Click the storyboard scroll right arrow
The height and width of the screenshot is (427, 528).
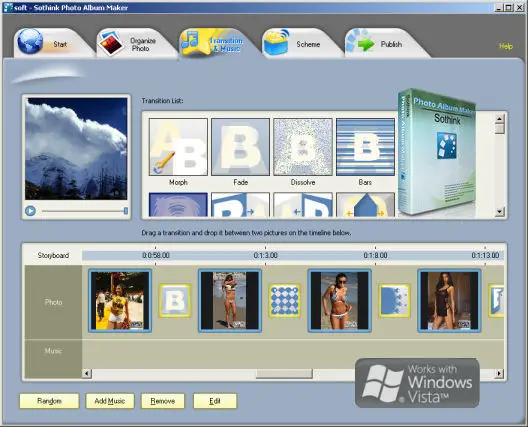[499, 373]
